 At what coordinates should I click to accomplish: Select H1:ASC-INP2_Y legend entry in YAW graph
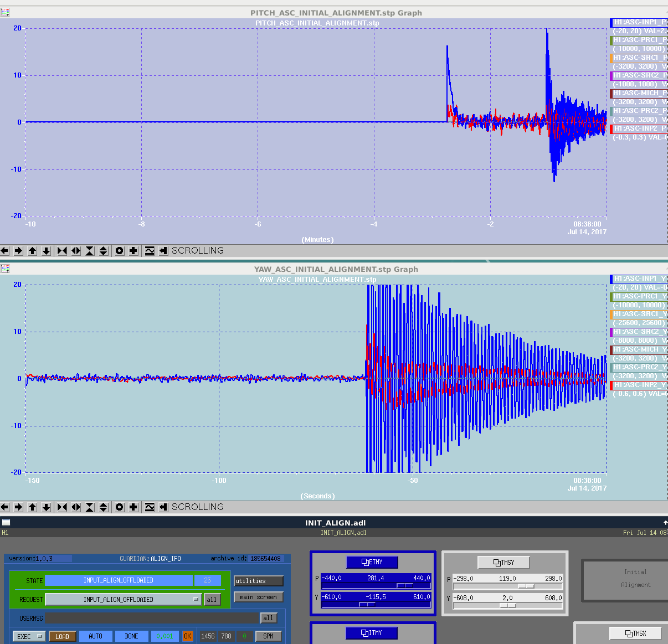[639, 385]
